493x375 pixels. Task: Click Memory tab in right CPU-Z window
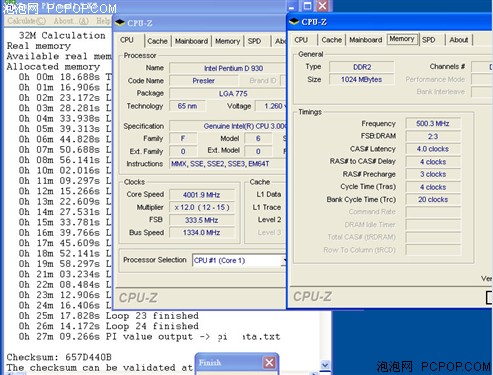click(x=402, y=39)
